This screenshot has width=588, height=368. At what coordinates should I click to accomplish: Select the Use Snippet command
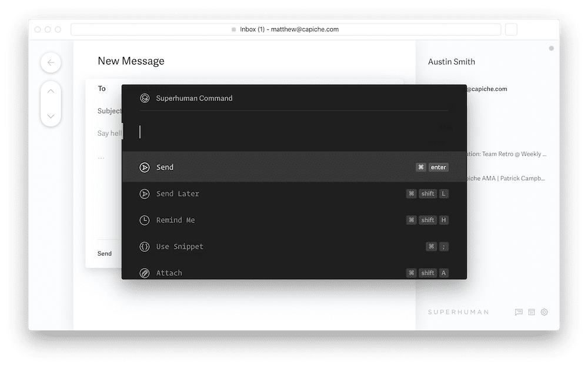pyautogui.click(x=179, y=247)
